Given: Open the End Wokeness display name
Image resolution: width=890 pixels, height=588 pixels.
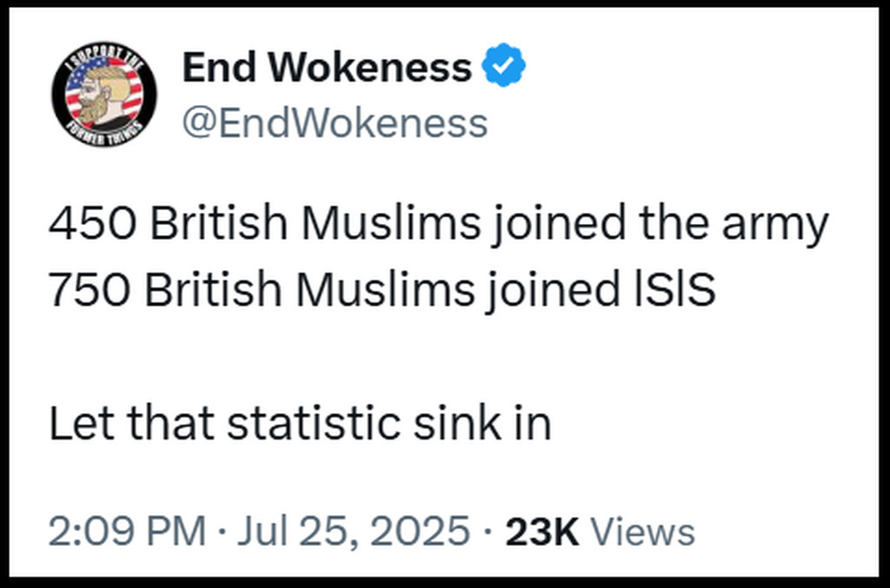Looking at the screenshot, I should pos(327,68).
